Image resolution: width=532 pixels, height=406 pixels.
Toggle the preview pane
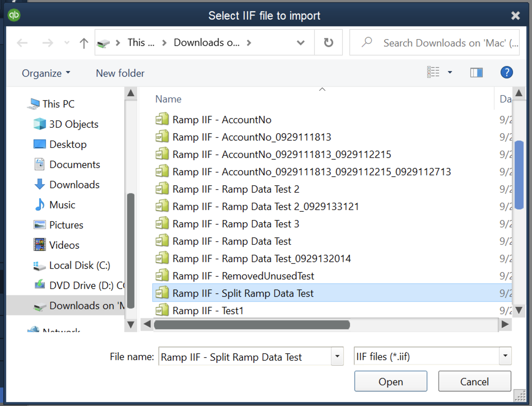click(x=476, y=73)
